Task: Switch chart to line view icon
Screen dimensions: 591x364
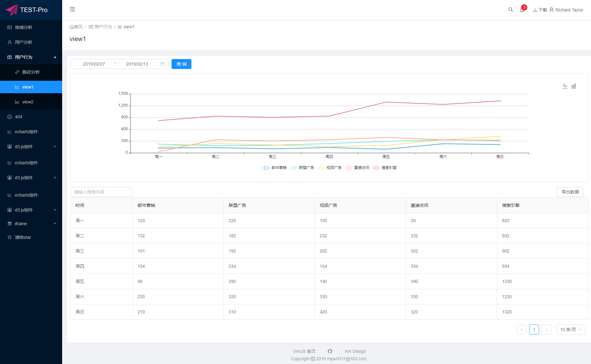Action: pyautogui.click(x=565, y=86)
